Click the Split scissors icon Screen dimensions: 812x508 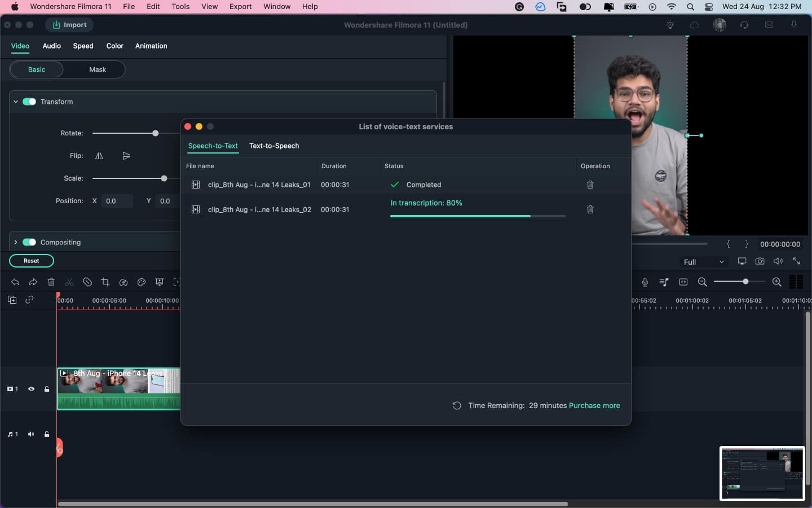[69, 282]
